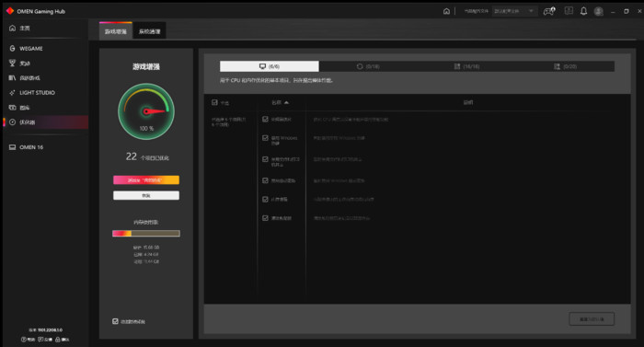Image resolution: width=644 pixels, height=347 pixels.
Task: Open WEGAME from the sidebar
Action: [26, 49]
